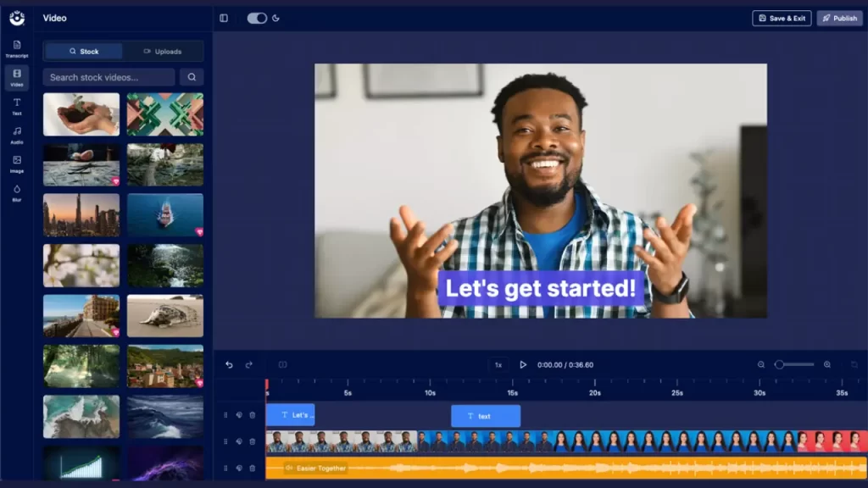Viewport: 868px width, 488px height.
Task: Click the redo arrow above timeline
Action: (249, 365)
